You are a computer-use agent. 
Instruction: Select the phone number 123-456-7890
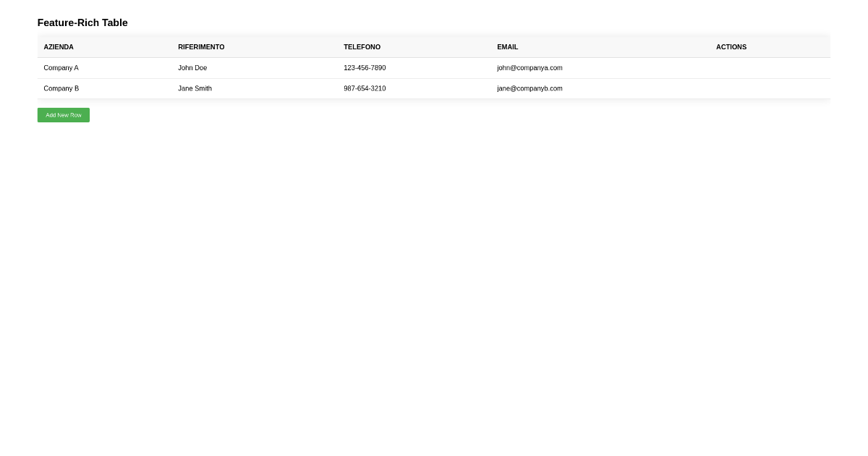[365, 67]
